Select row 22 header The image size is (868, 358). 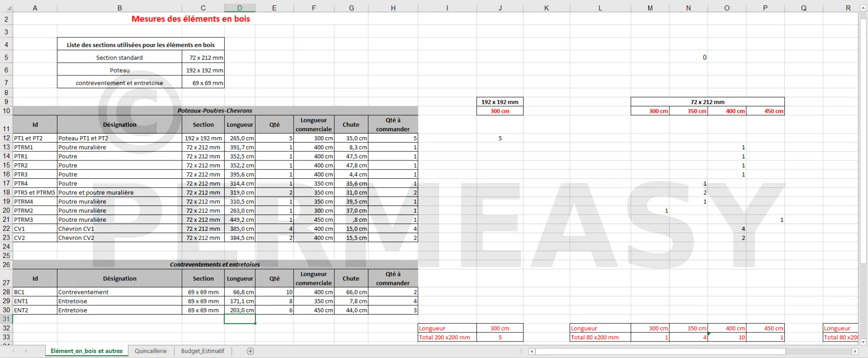[6, 229]
